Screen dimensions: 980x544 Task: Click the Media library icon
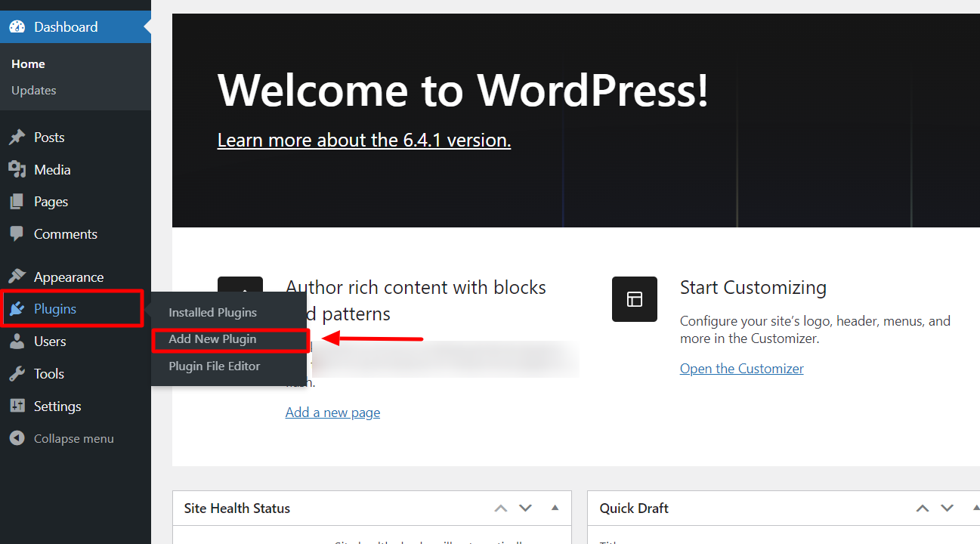17,170
